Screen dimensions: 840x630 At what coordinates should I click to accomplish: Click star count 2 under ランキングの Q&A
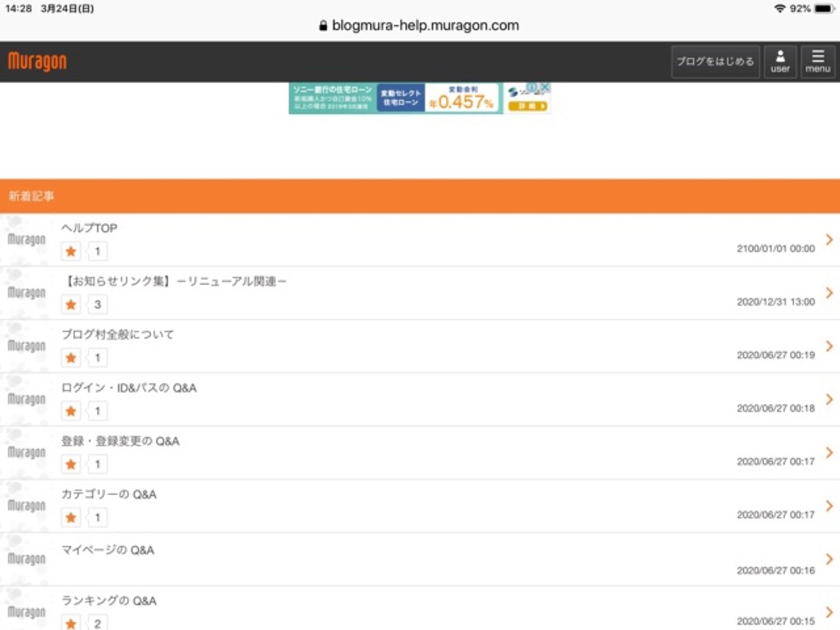[98, 624]
